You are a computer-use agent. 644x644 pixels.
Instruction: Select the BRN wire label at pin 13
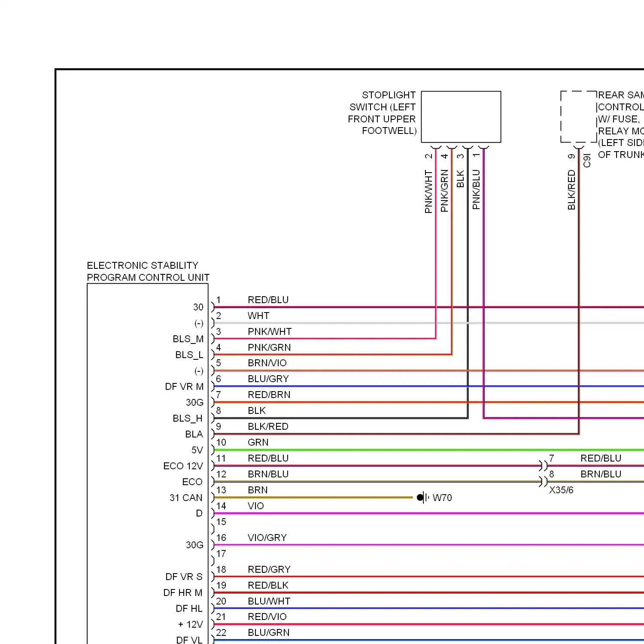coord(258,490)
